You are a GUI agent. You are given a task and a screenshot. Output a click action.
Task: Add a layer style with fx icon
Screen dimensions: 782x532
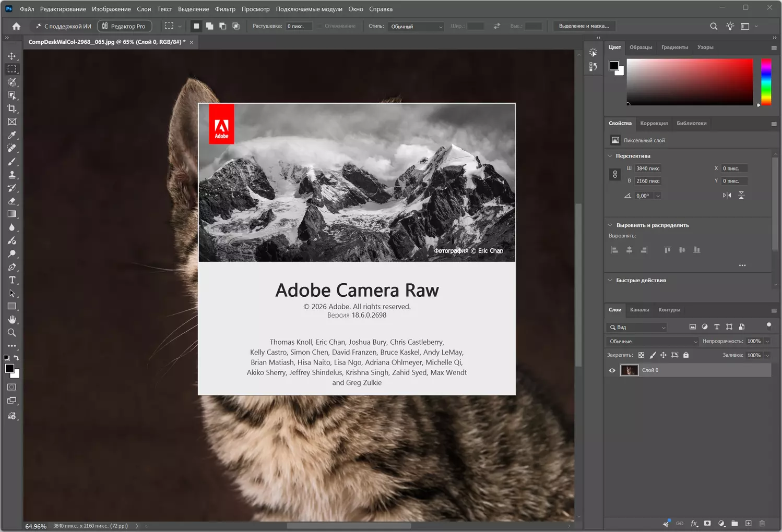(x=694, y=523)
